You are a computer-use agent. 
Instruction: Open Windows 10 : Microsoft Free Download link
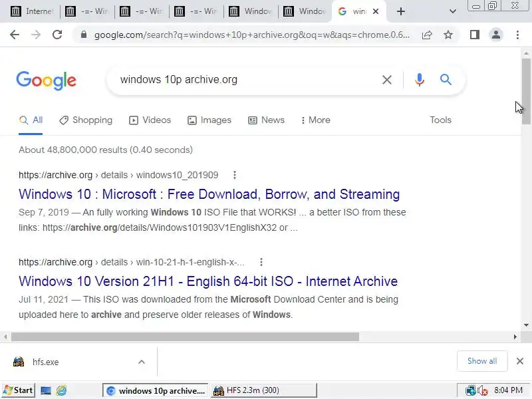[209, 194]
